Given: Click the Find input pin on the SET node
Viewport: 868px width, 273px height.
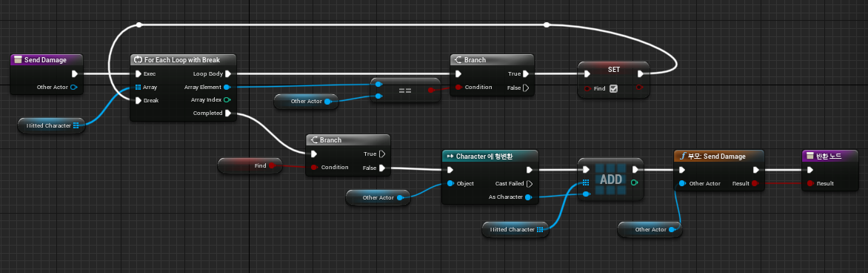Looking at the screenshot, I should [587, 89].
